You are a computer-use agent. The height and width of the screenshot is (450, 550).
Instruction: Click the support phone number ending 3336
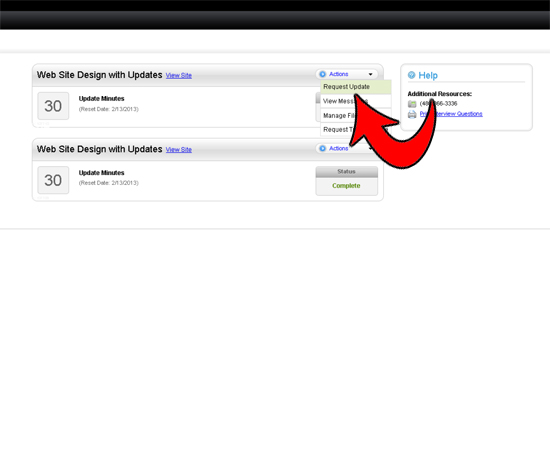pyautogui.click(x=438, y=103)
